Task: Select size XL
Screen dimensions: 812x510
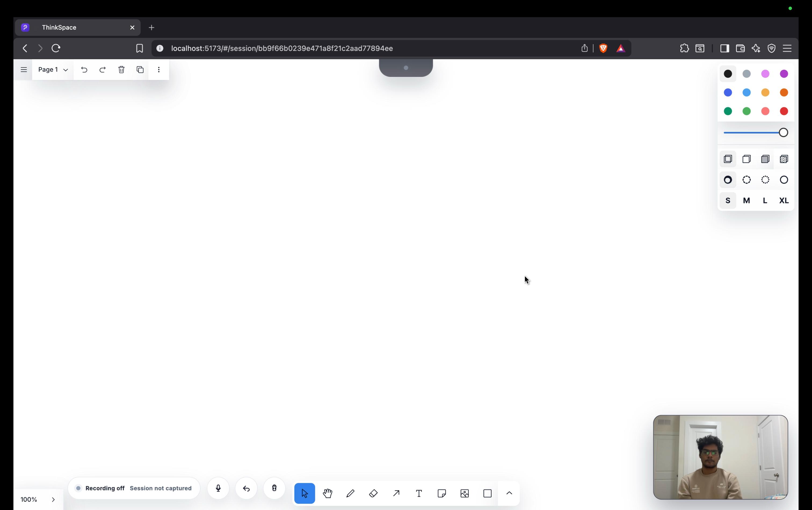Action: coord(784,201)
